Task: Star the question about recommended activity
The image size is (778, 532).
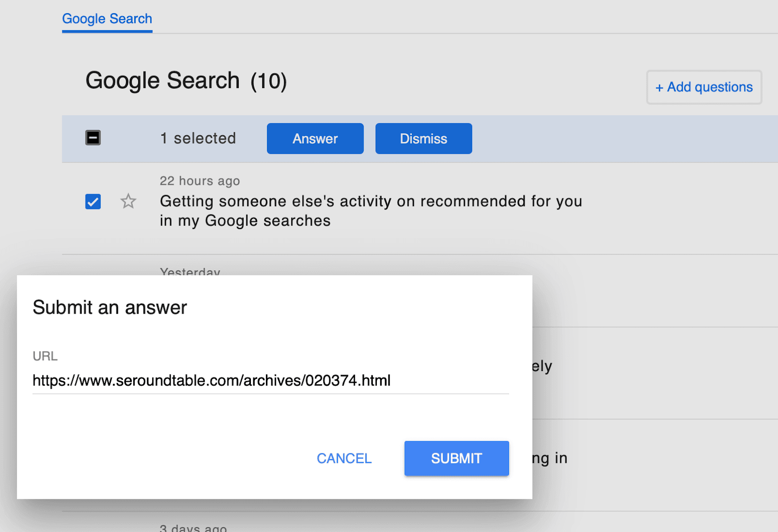Action: coord(128,201)
